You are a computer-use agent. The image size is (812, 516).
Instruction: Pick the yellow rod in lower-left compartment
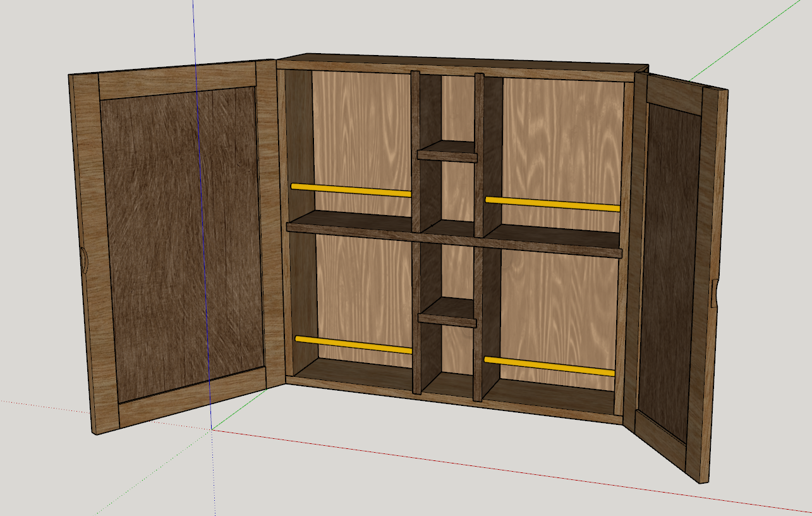(x=353, y=345)
